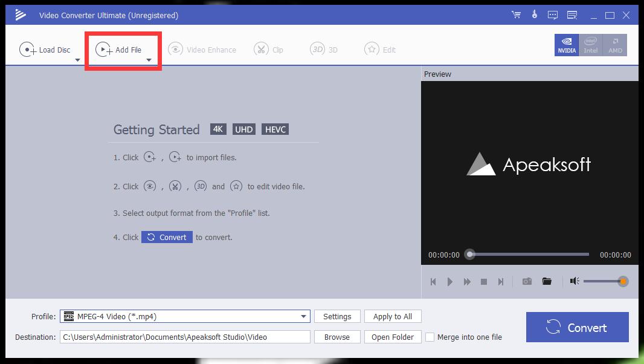Viewport: 644px width, 364px height.
Task: Open the shopping cart purchase icon
Action: coord(515,15)
